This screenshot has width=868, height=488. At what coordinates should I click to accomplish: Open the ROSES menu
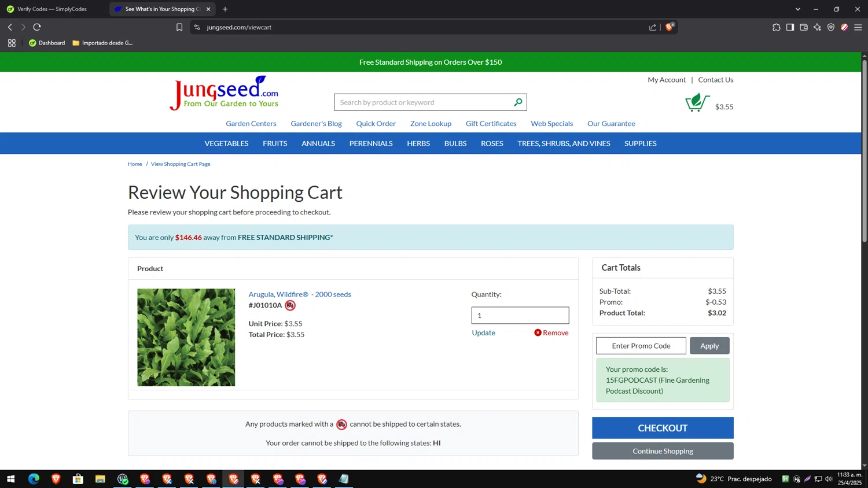(x=492, y=143)
